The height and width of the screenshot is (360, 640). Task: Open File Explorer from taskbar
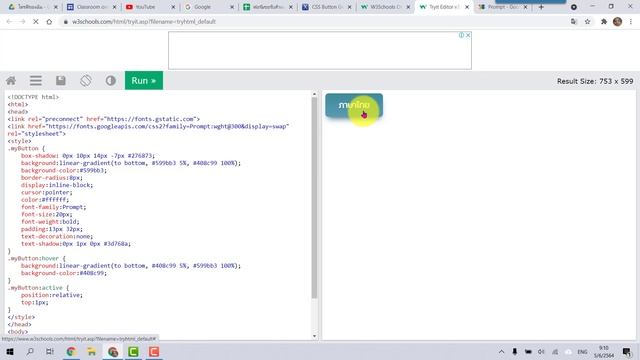click(x=91, y=351)
